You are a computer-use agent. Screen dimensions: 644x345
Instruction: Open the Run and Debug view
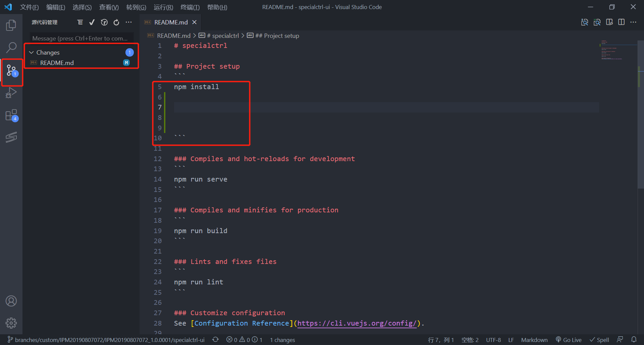coord(11,92)
